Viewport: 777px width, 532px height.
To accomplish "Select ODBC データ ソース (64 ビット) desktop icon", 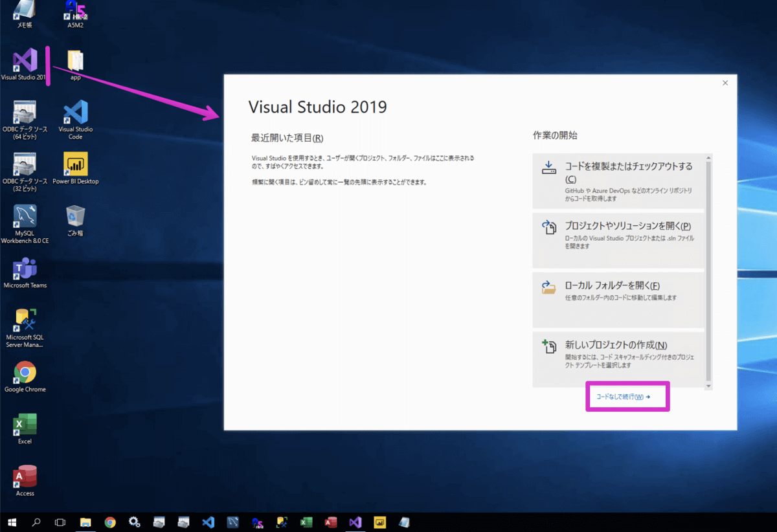I will tap(25, 120).
